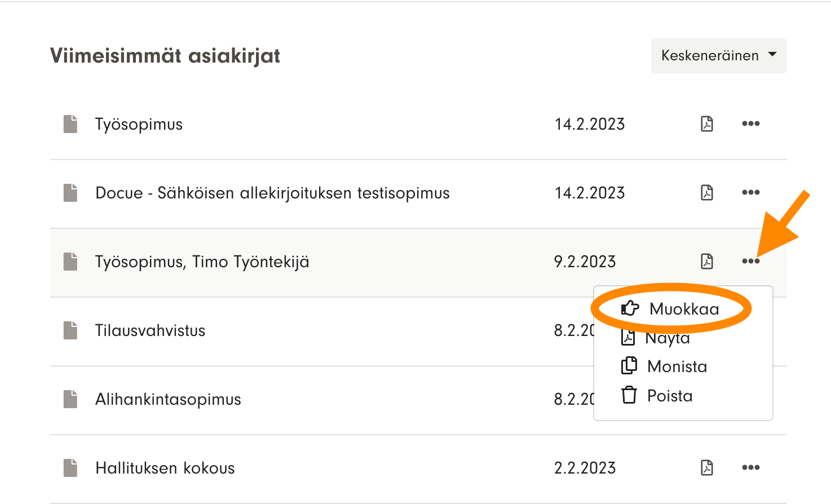Choose Näytä in the context menu

point(668,339)
